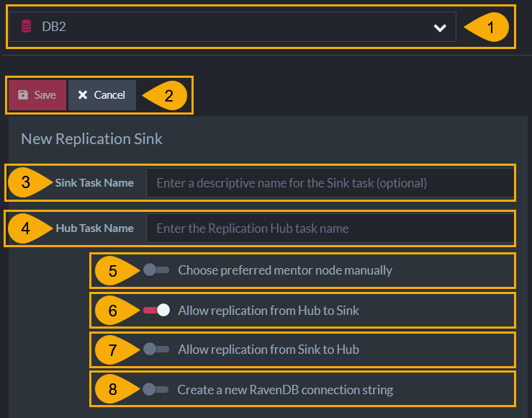Disable Allow replication from Hub to Sink
This screenshot has height=418, width=532.
pyautogui.click(x=156, y=310)
